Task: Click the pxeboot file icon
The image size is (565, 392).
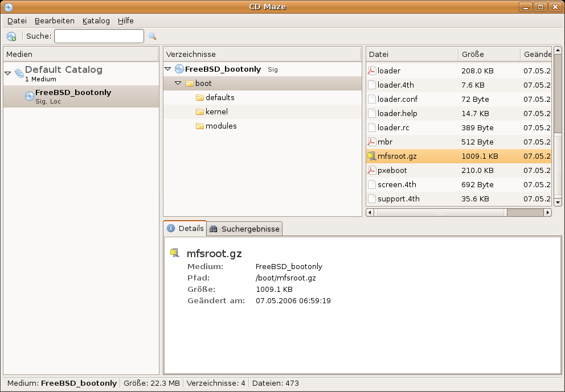Action: [371, 170]
